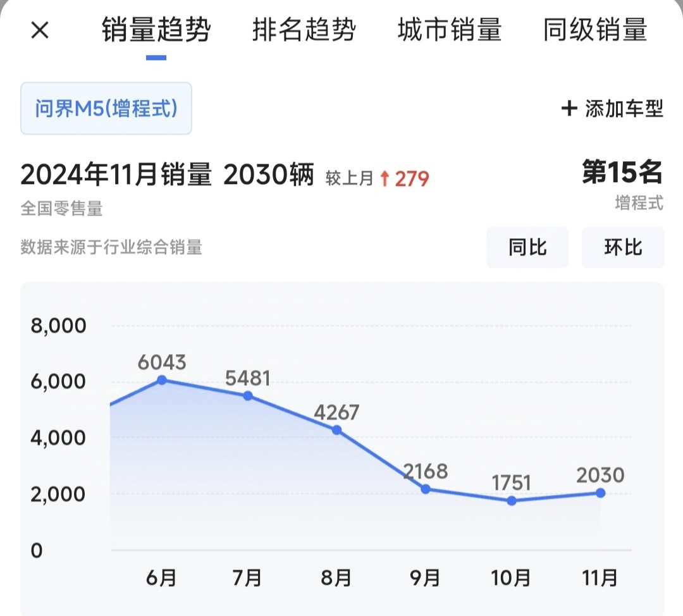683x616 pixels.
Task: Tap the 11月 axis label
Action: (x=600, y=577)
